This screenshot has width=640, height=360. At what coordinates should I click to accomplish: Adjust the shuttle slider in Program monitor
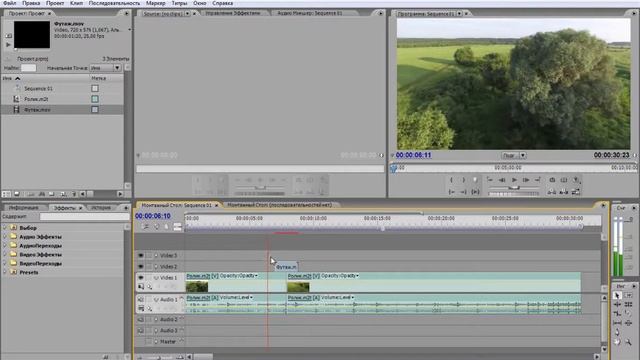(514, 187)
